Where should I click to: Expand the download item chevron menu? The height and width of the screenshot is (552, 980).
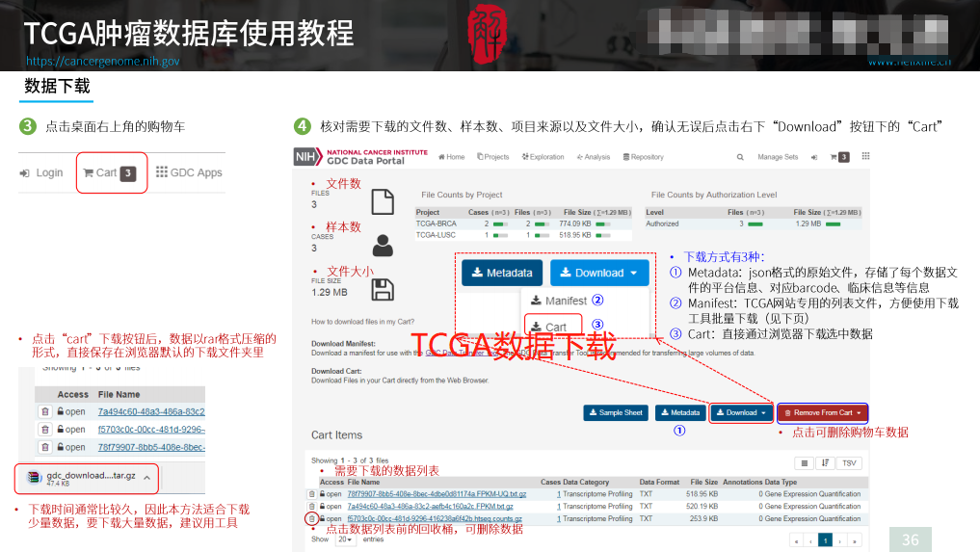click(x=146, y=478)
